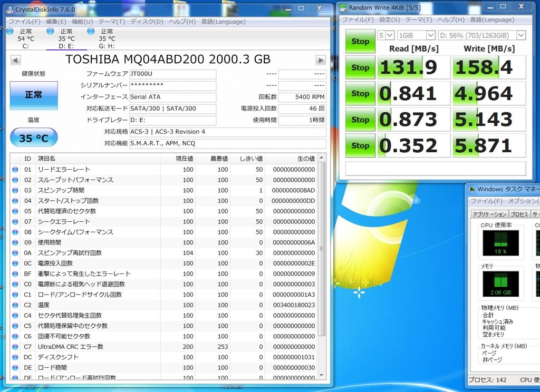Click the CPU 使用率 18 % graph
The height and width of the screenshot is (392, 540).
[500, 243]
